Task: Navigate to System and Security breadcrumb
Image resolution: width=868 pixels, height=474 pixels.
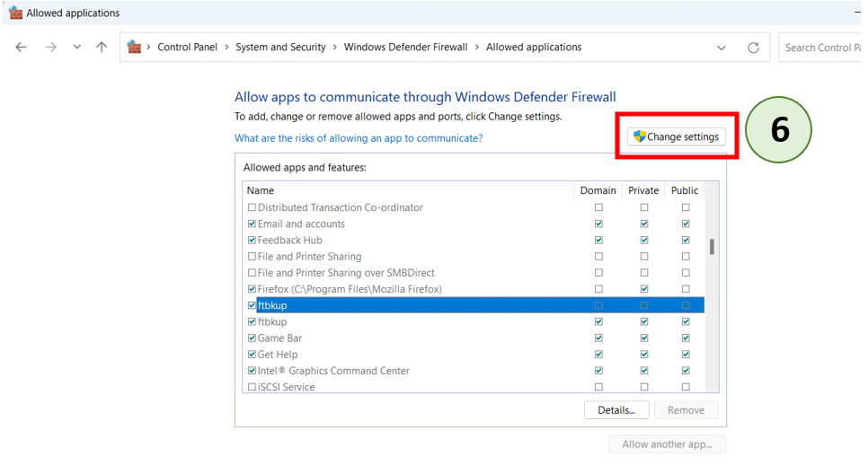Action: 280,48
